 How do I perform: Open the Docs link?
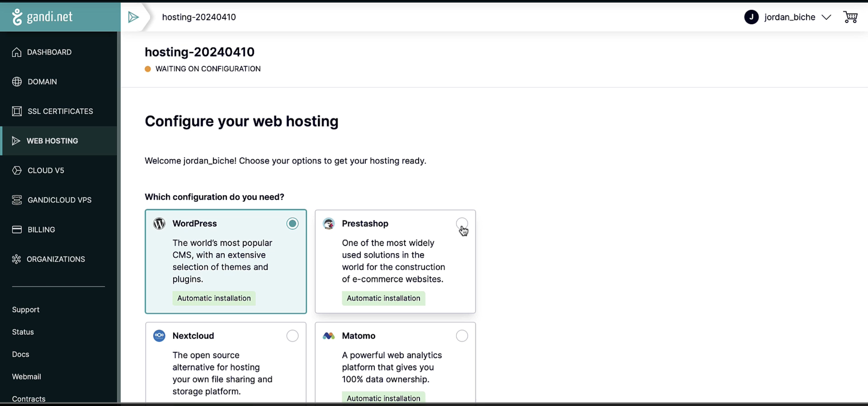20,354
